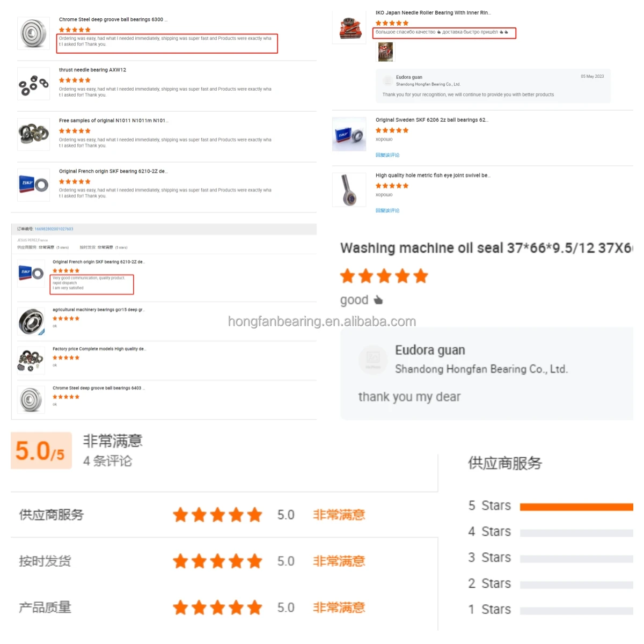Open the agricultural machinery bearings gcr15 thumbnail
Image resolution: width=644 pixels, height=644 pixels.
point(31,321)
